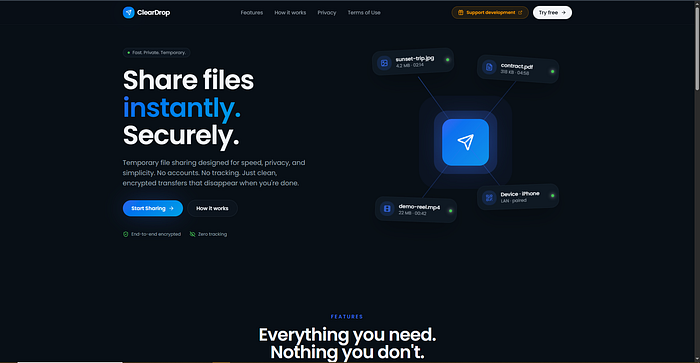The width and height of the screenshot is (700, 363).
Task: Click the ClearDrop logo icon in header
Action: click(x=129, y=13)
